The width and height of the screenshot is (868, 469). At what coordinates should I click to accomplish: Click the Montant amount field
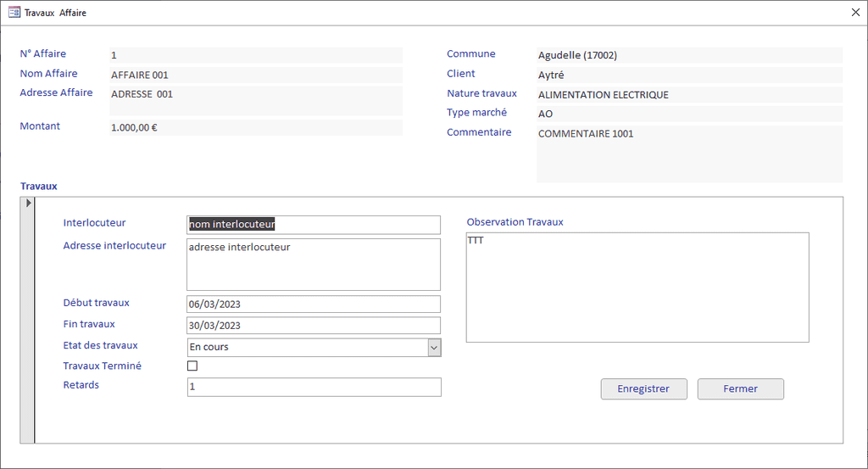coord(254,128)
